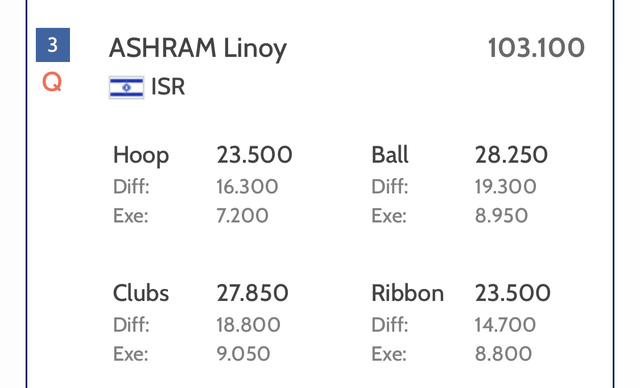
Task: Select the Hoop score 23.500
Action: [x=254, y=155]
